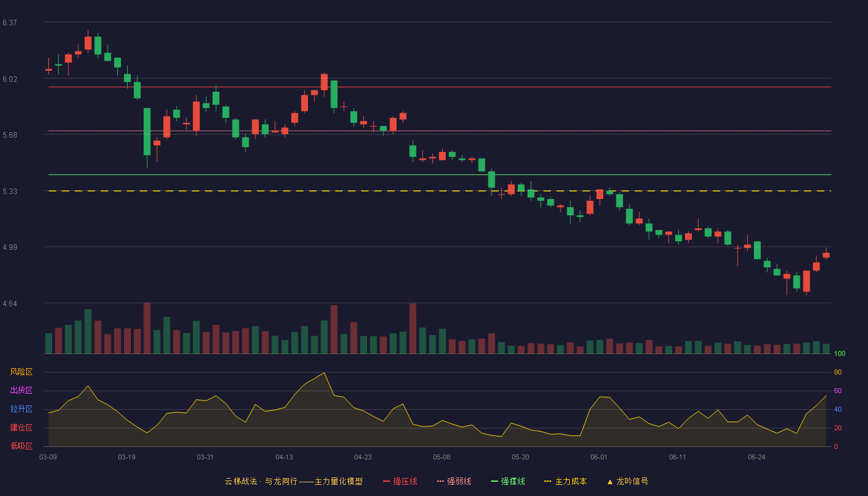Select the 03-19 date label
This screenshot has width=868, height=496.
pyautogui.click(x=126, y=457)
